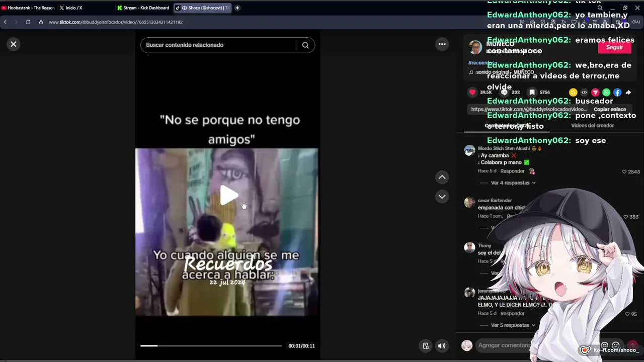Open MUÑECO creator profile avatar

pyautogui.click(x=475, y=47)
